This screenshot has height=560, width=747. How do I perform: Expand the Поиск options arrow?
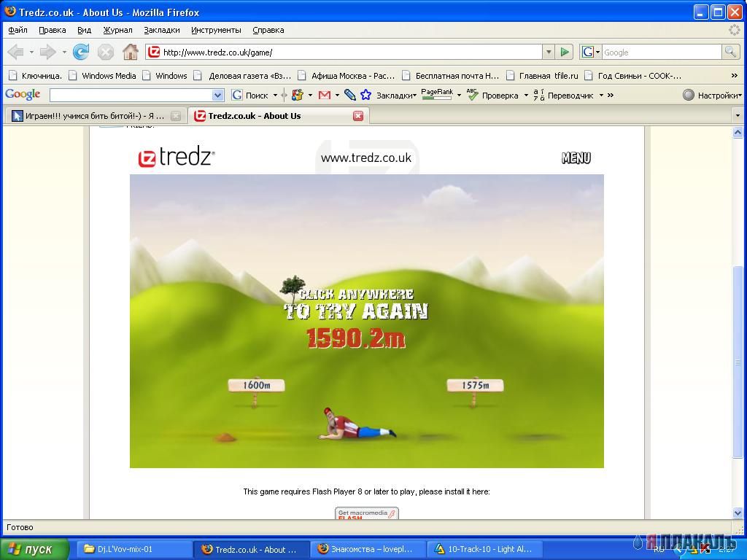pyautogui.click(x=275, y=96)
